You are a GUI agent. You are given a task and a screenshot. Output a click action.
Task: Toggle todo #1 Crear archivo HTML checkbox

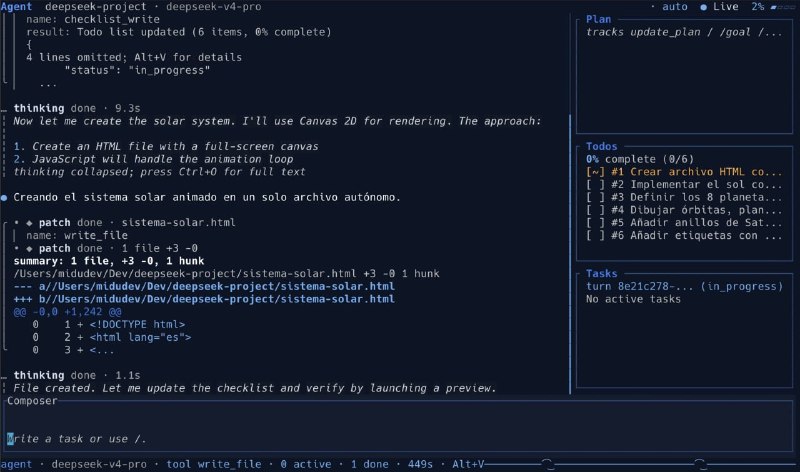click(x=595, y=172)
